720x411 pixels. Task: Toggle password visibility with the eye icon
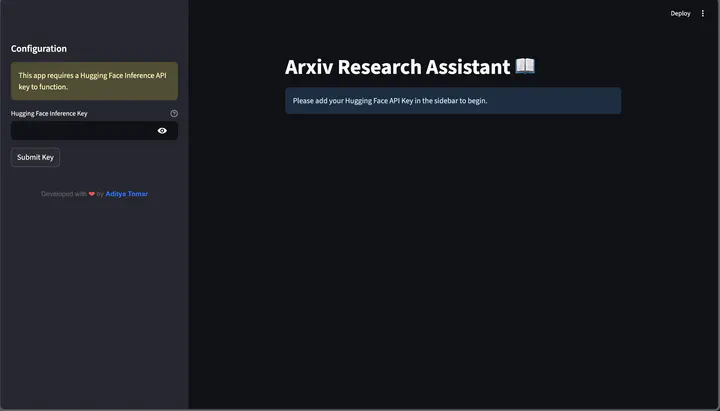[162, 130]
